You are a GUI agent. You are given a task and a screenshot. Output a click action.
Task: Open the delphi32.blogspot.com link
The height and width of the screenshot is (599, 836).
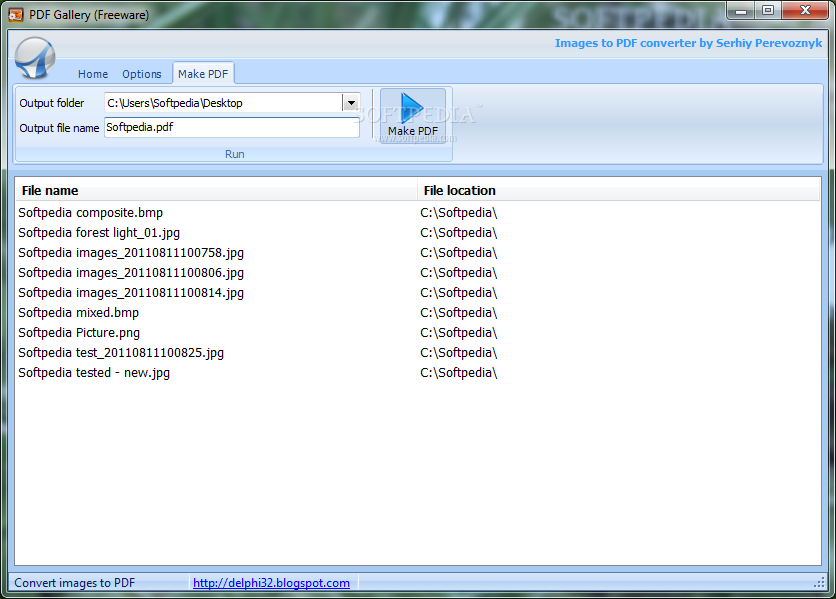(x=271, y=583)
